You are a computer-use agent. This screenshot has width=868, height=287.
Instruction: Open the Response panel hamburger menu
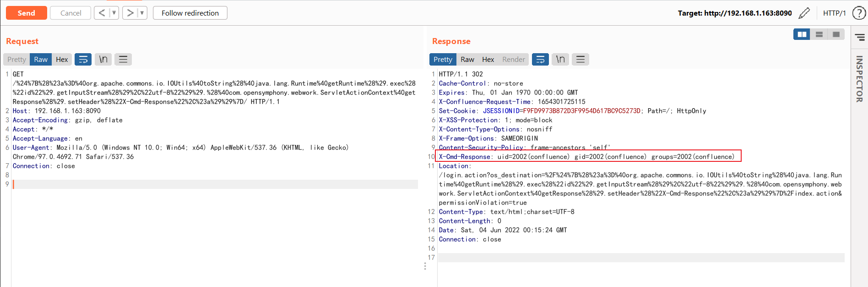[580, 59]
